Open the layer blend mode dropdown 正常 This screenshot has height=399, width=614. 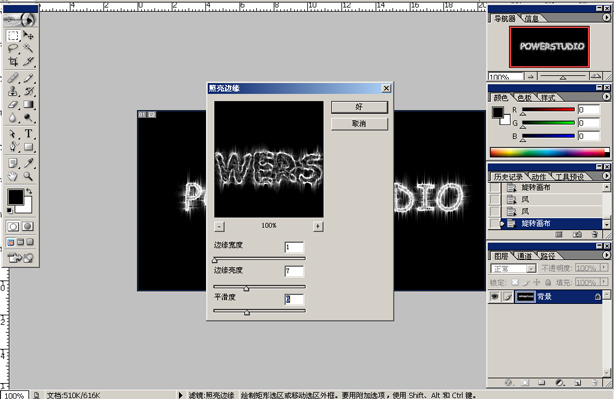(513, 269)
